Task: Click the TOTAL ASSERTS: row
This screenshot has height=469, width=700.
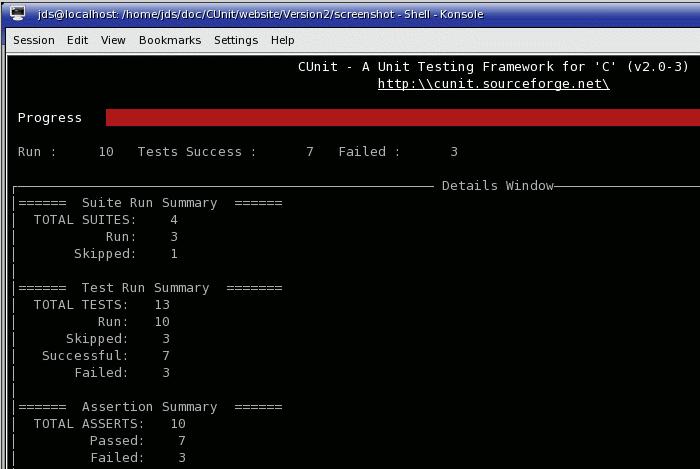Action: pos(110,423)
